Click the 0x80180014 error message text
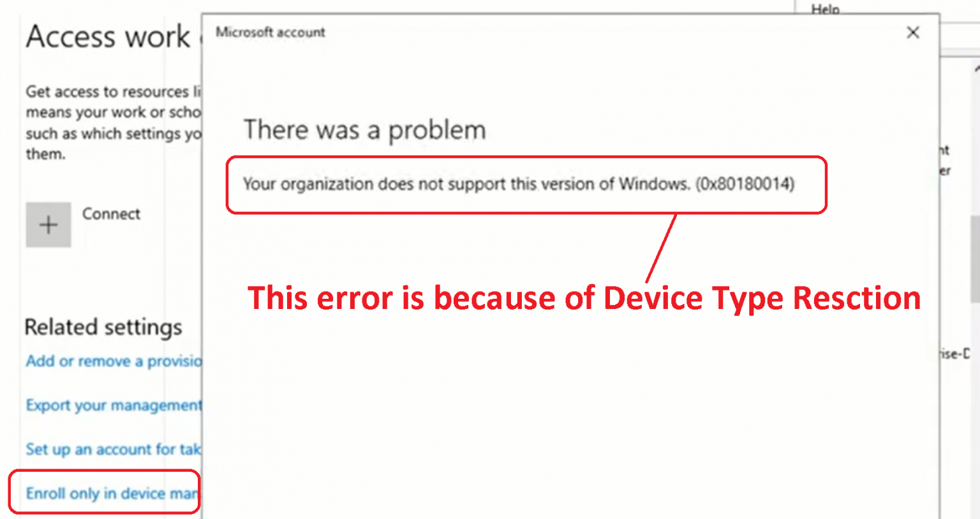The height and width of the screenshot is (519, 980). 518,184
